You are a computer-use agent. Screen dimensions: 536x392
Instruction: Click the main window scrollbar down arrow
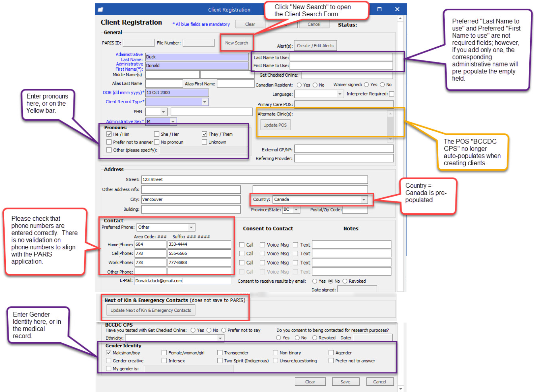pyautogui.click(x=400, y=389)
